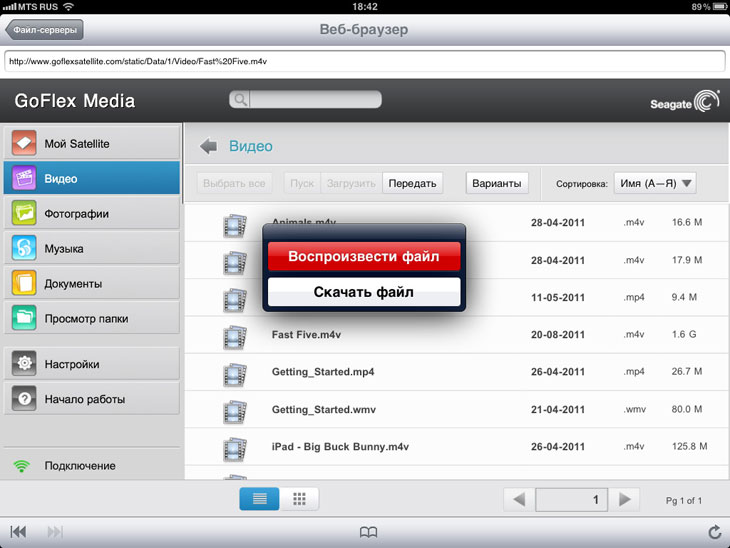Go back to Файл-серверы
This screenshot has width=730, height=548.
click(x=44, y=30)
